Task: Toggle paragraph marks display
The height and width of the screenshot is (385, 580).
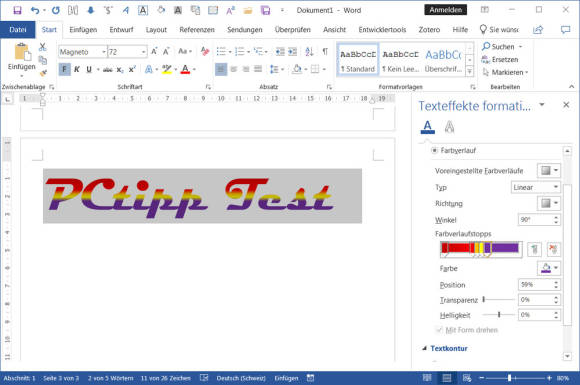Action: 325,51
